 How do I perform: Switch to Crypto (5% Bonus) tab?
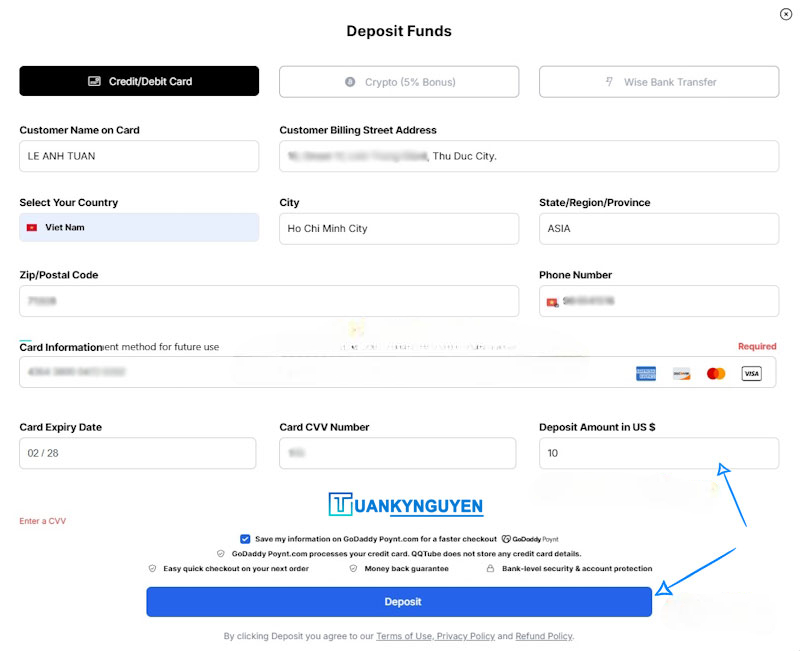(399, 82)
